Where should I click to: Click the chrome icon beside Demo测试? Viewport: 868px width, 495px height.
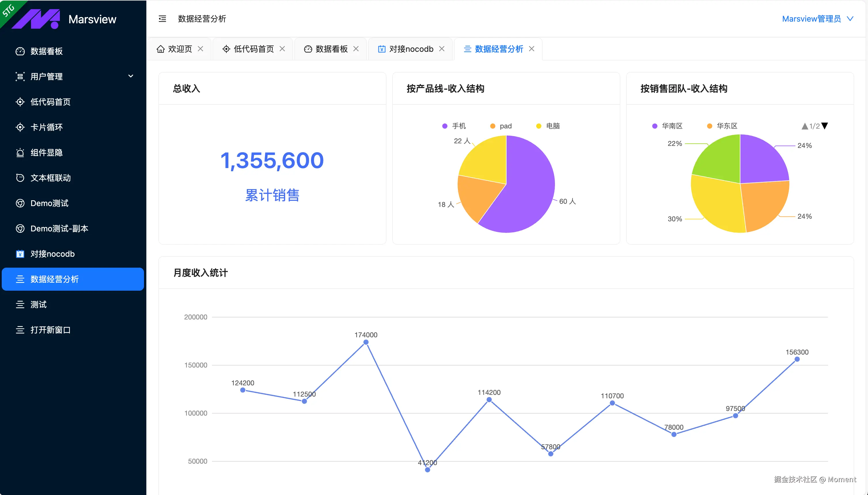(x=20, y=203)
